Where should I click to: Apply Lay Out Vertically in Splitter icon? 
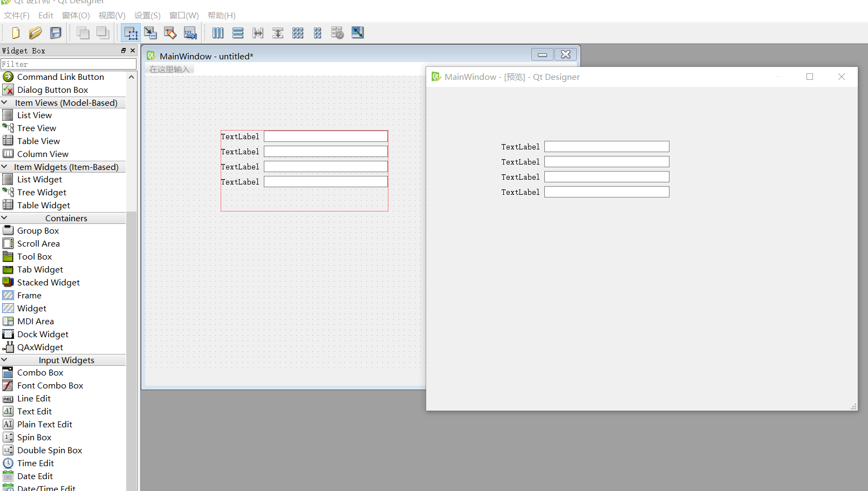click(278, 33)
